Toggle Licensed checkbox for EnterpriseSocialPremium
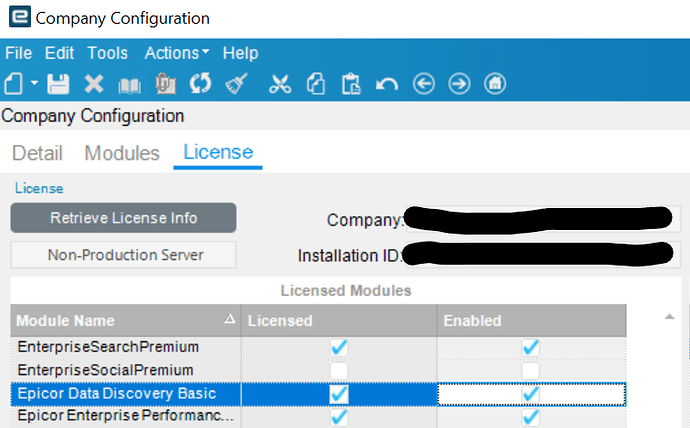 (339, 370)
